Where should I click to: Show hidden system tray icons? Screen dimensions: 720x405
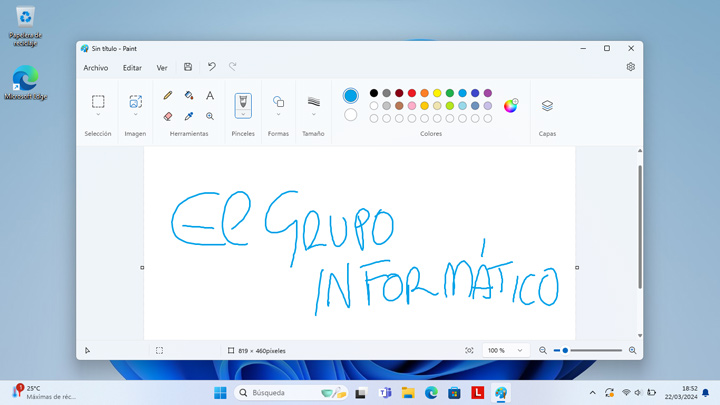[592, 393]
